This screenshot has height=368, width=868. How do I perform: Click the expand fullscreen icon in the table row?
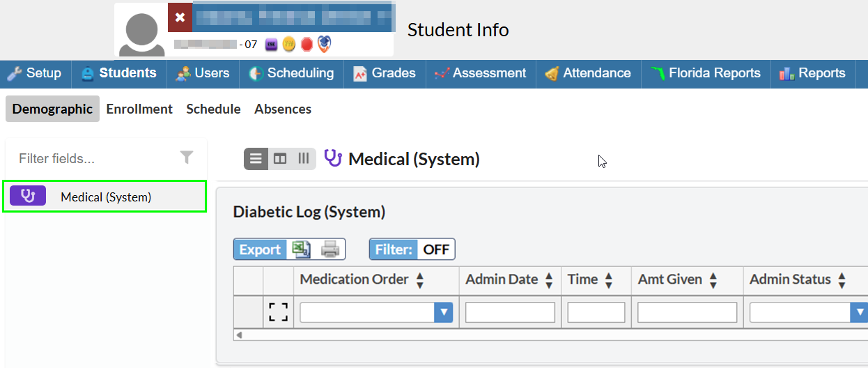278,312
